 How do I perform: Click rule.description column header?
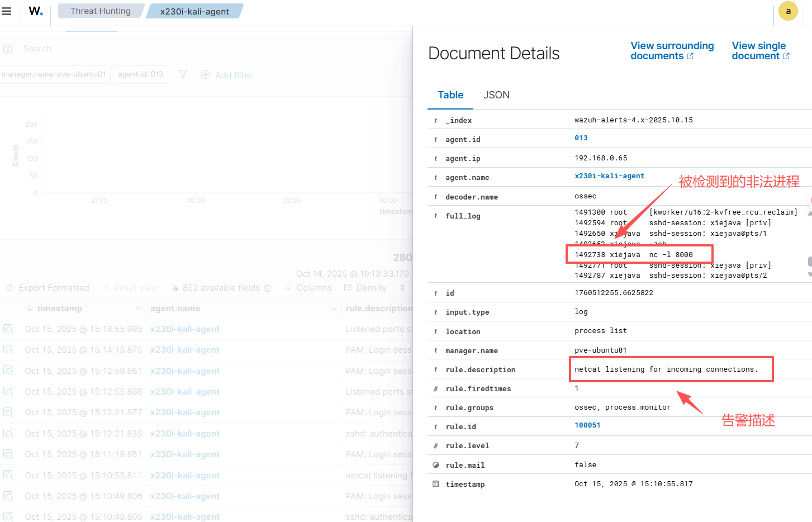pyautogui.click(x=379, y=309)
